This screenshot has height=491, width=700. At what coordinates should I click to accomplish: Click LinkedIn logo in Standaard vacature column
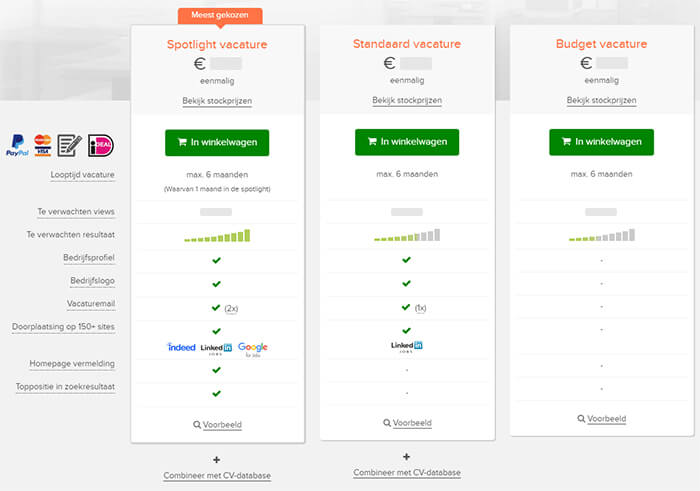click(x=407, y=347)
